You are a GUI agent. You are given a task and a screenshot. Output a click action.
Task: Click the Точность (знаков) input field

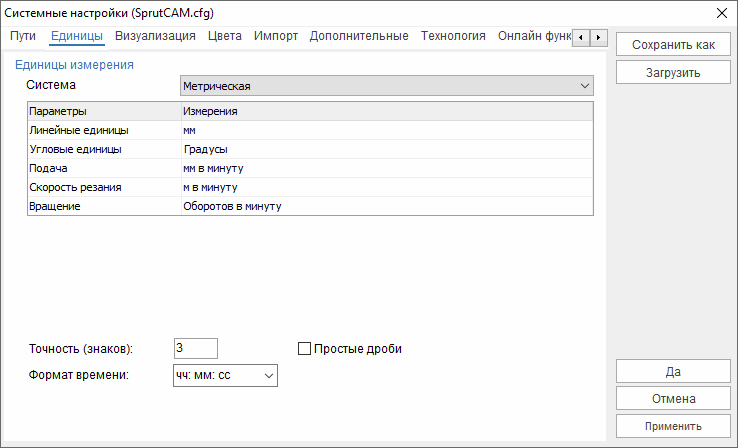pyautogui.click(x=196, y=348)
